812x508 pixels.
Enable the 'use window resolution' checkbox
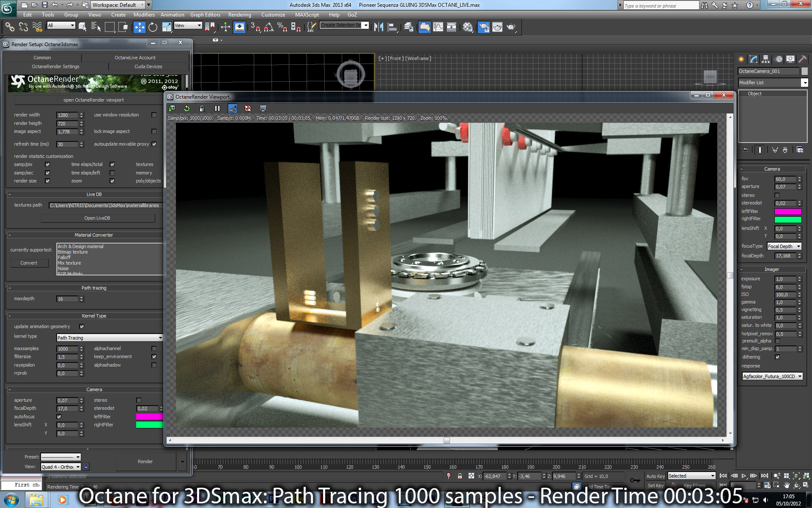pos(154,115)
